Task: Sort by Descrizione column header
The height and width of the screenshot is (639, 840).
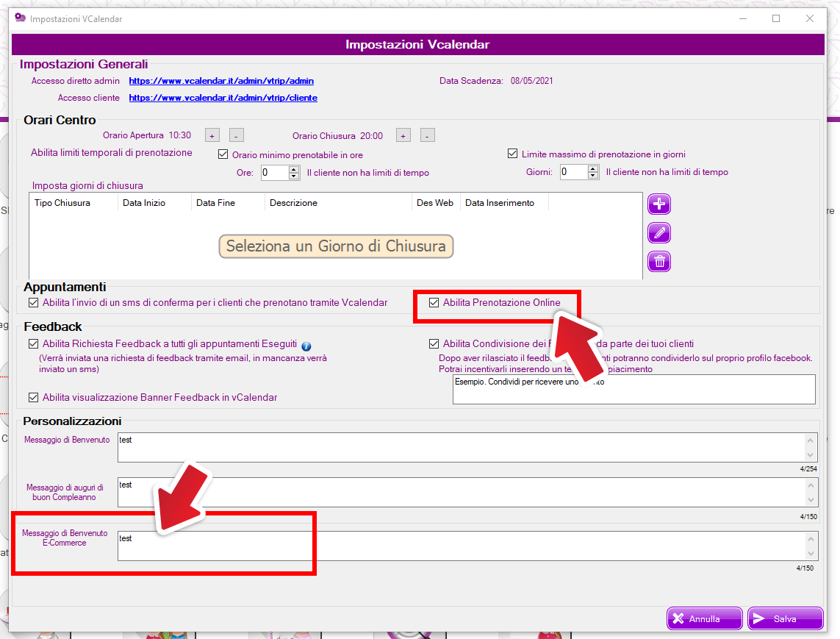Action: [338, 203]
